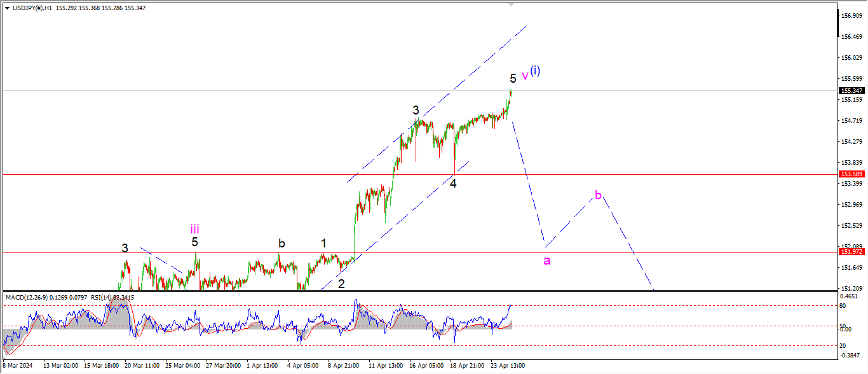Click the 8 Apr 21:00 time label

coord(343,366)
